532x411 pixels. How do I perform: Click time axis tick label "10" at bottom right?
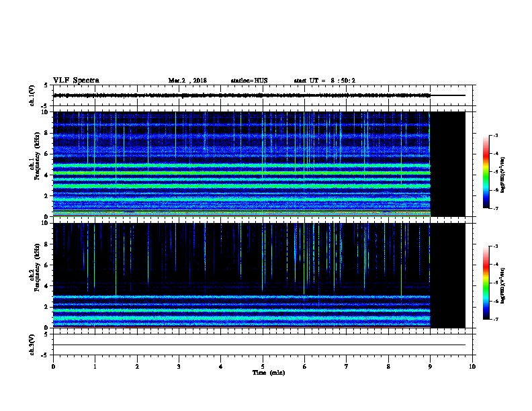(x=472, y=367)
